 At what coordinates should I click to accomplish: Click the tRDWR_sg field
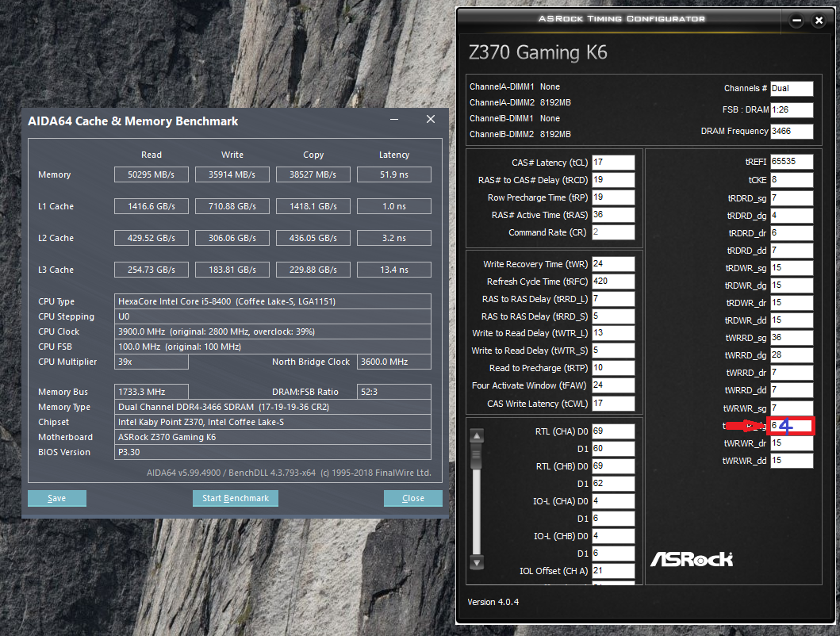(792, 267)
